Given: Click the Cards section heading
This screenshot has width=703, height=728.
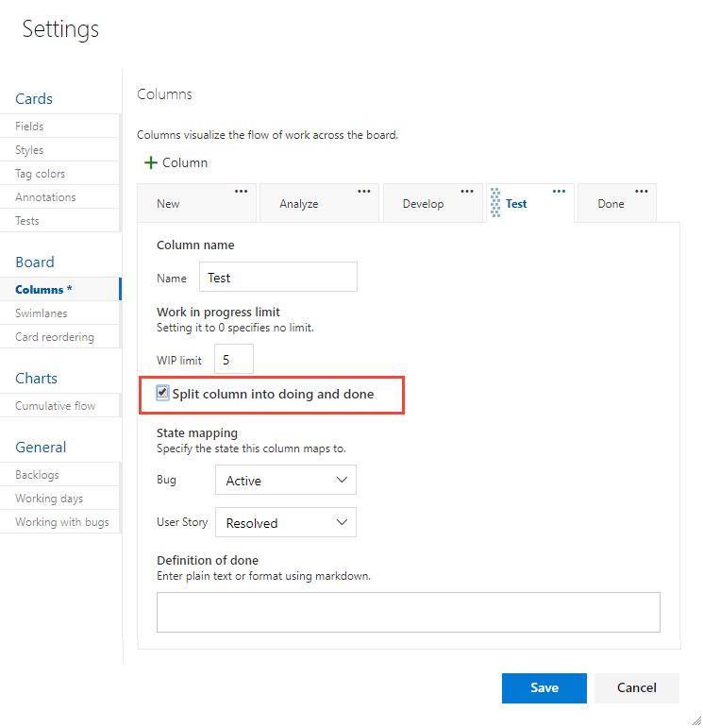Looking at the screenshot, I should pyautogui.click(x=34, y=99).
